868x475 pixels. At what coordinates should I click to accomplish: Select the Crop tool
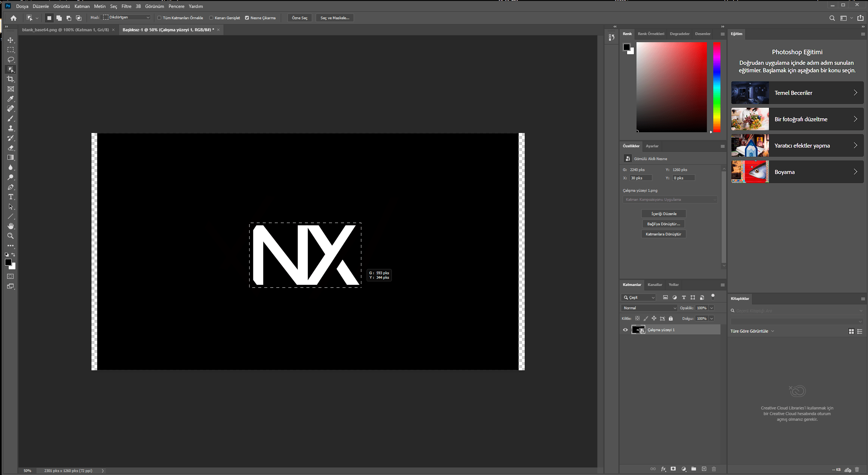(x=11, y=79)
